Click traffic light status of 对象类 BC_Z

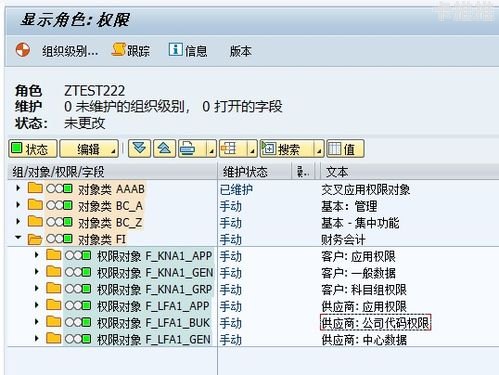[x=59, y=222]
